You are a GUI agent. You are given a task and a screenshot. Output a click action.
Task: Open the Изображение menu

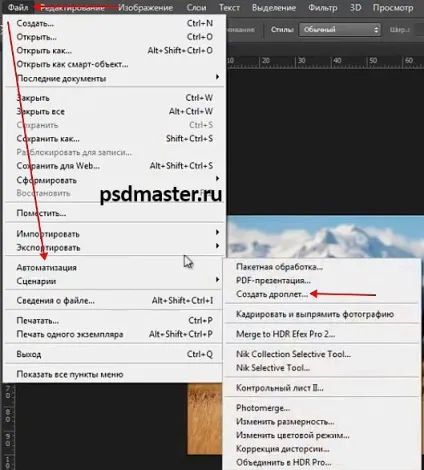[x=145, y=7]
